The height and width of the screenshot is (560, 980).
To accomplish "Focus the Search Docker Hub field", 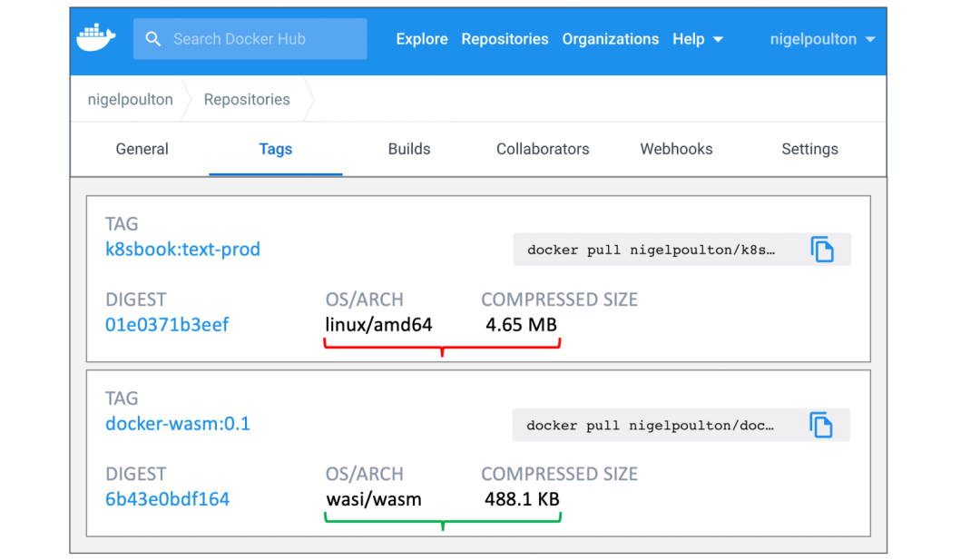I will [x=250, y=39].
